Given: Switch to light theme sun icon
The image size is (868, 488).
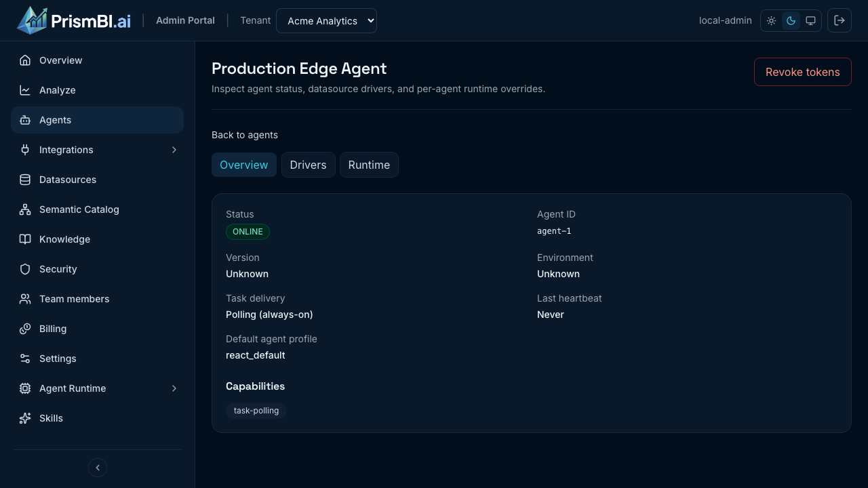Looking at the screenshot, I should tap(772, 21).
